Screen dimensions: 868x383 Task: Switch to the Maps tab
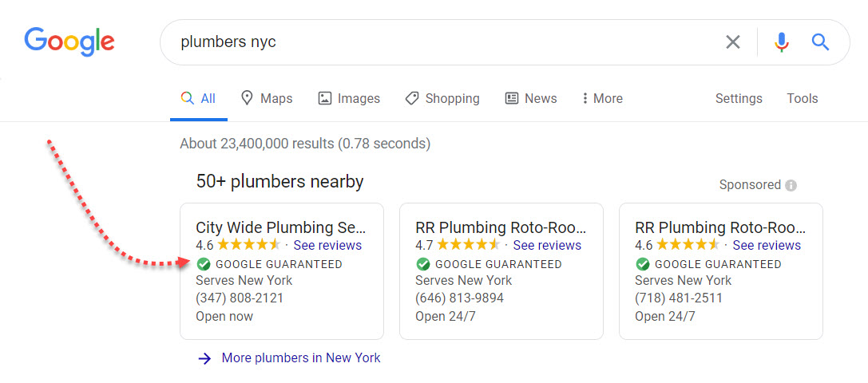pos(267,99)
